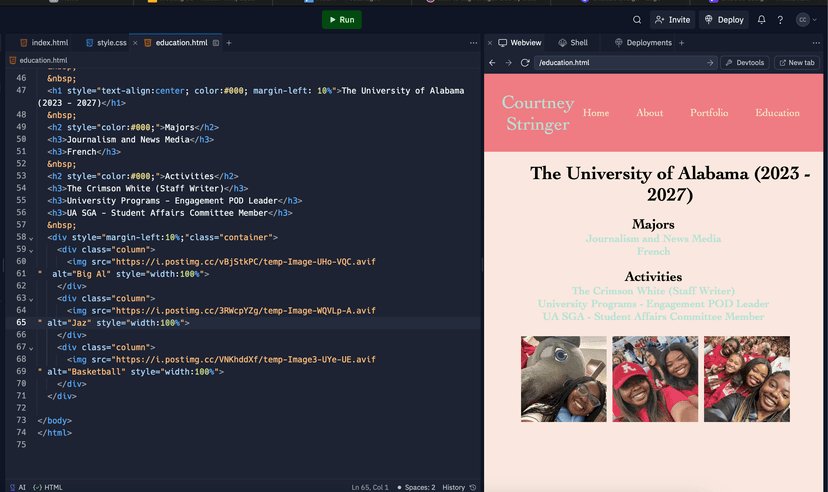The image size is (828, 492).
Task: Collapse the code fold at line 63
Action: click(x=31, y=298)
